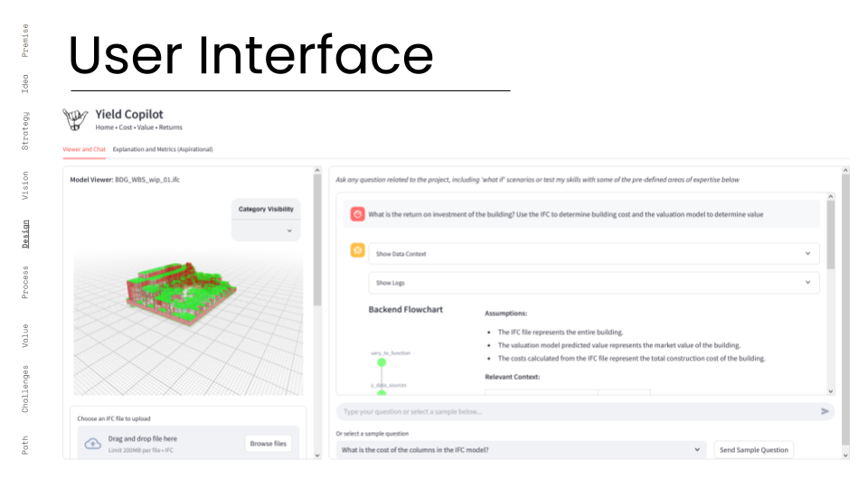Click the scroll-up arrow of chat history

click(x=830, y=196)
